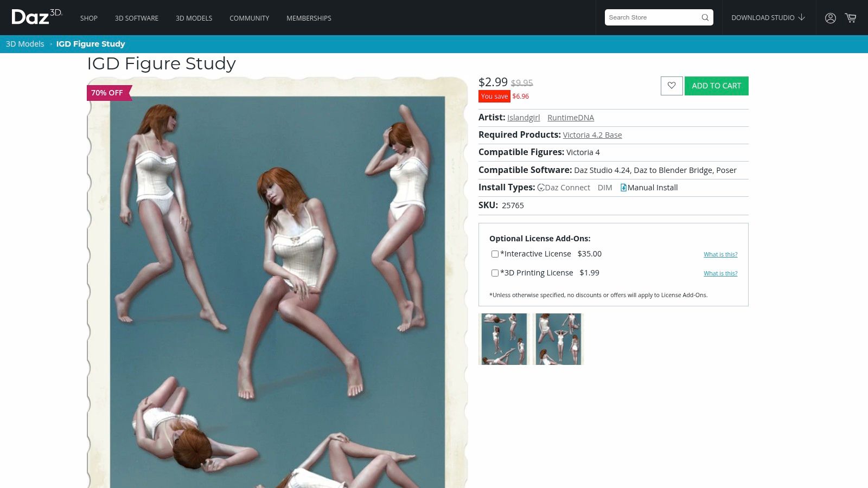
Task: Open the Islandgirl artist link
Action: click(x=523, y=118)
